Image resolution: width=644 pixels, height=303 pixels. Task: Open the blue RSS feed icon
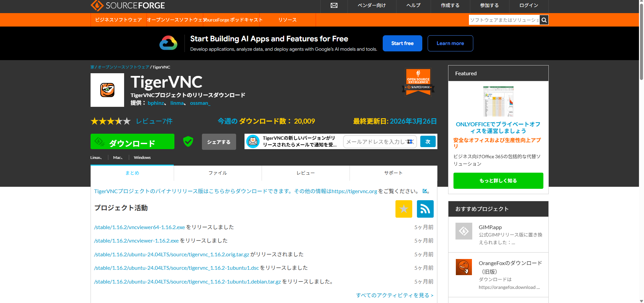coord(425,209)
